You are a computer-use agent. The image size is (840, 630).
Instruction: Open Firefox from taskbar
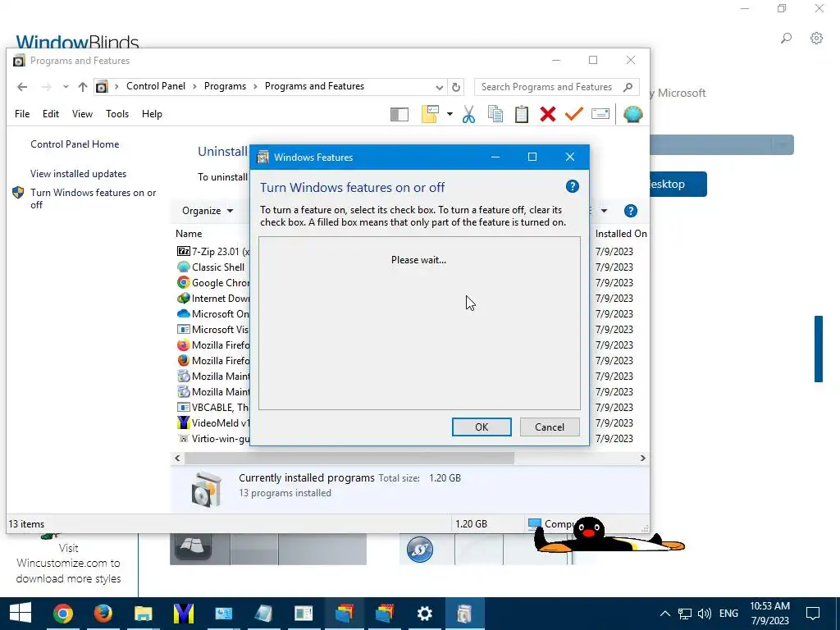pos(103,613)
